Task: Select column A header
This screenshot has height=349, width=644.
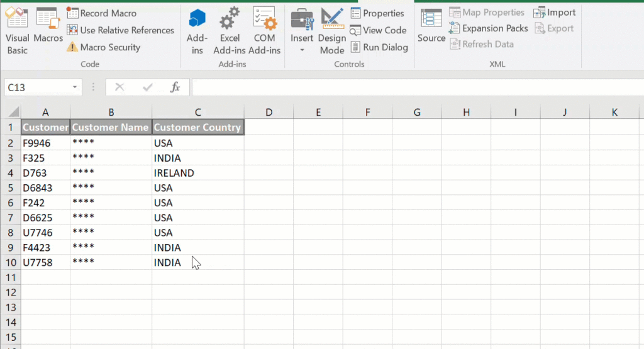Action: [45, 112]
